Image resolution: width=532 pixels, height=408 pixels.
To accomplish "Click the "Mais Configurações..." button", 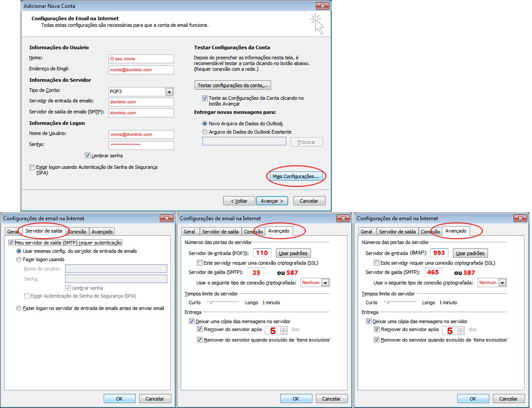I will point(296,176).
